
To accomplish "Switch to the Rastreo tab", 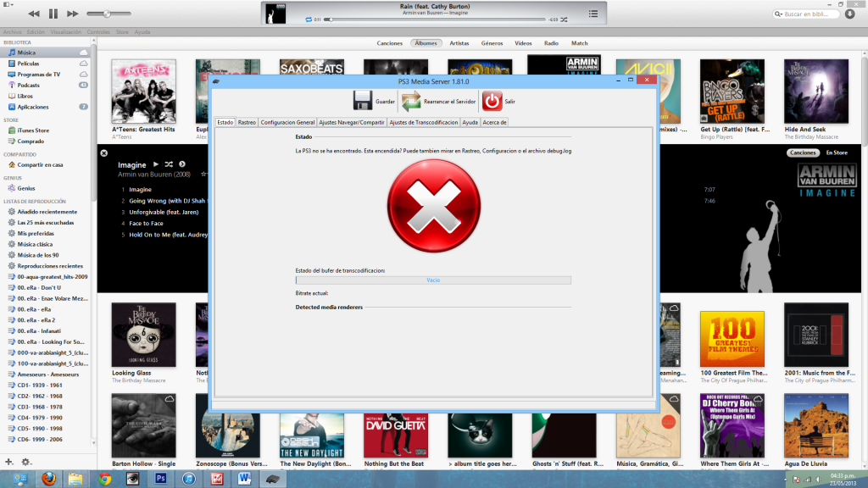I will point(247,122).
